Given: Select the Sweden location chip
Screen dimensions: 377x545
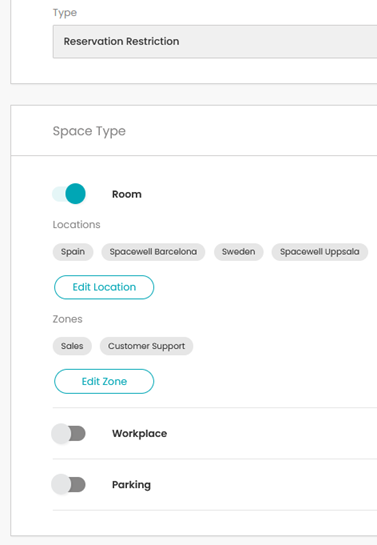Looking at the screenshot, I should [238, 252].
